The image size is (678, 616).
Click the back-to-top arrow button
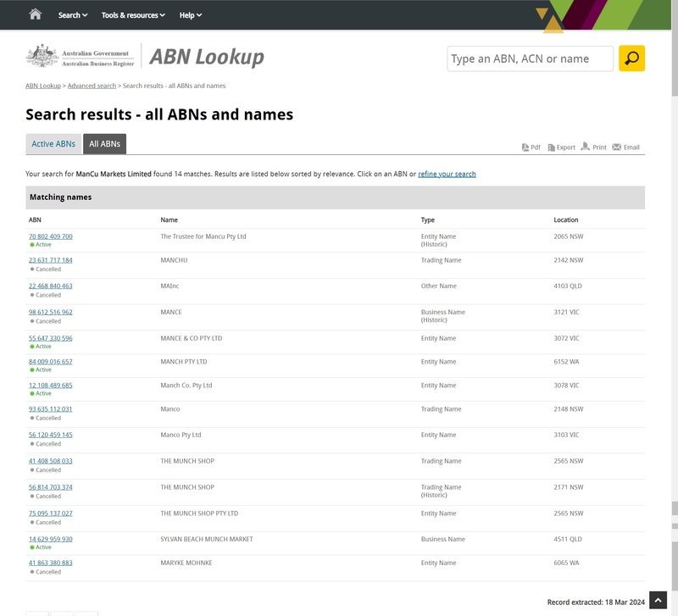659,601
